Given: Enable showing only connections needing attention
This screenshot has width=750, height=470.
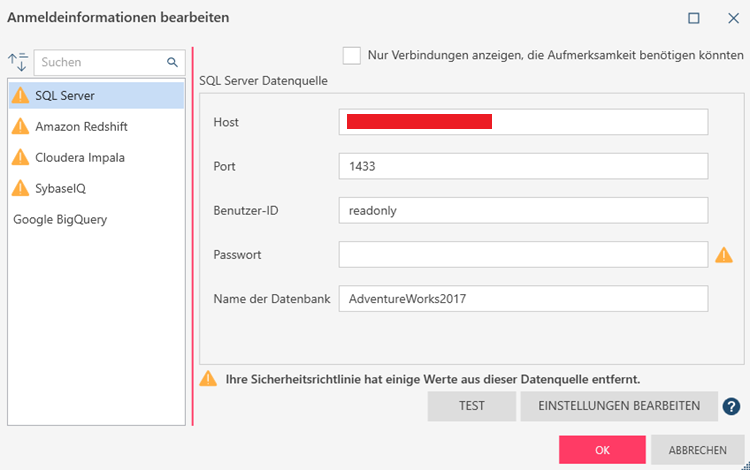Looking at the screenshot, I should point(351,55).
